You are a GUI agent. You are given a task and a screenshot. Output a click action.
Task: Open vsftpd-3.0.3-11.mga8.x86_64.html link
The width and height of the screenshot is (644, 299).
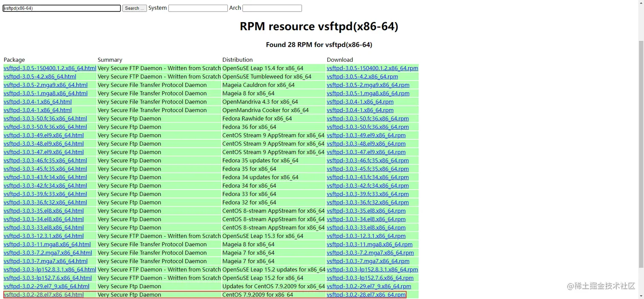pos(47,244)
